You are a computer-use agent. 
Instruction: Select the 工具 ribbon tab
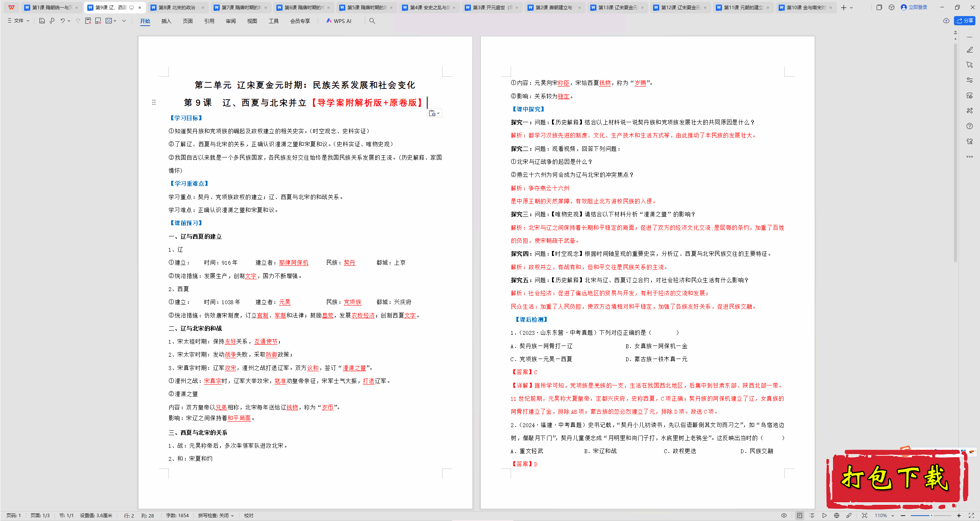[274, 21]
